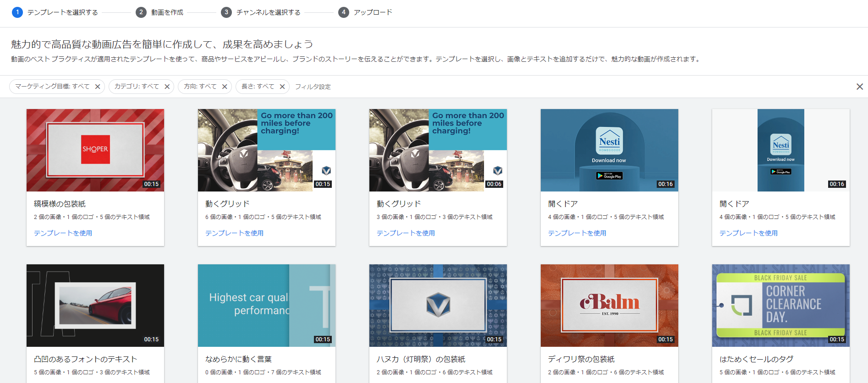Use the 縞模様の包装紙 template link
Viewport: 868px width, 383px height.
click(x=63, y=233)
